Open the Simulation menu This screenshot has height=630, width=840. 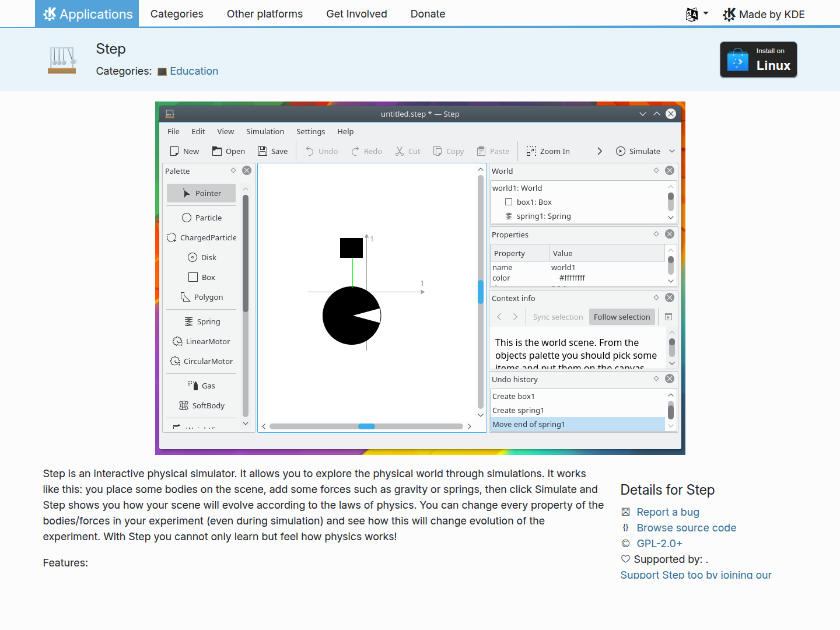(x=265, y=131)
